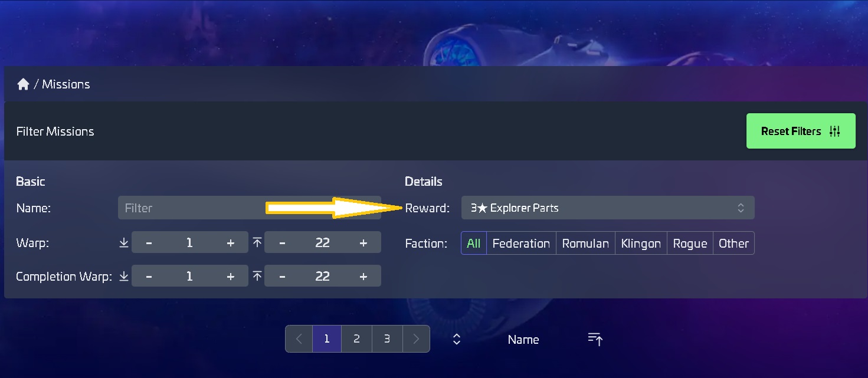Select the Klingon faction filter
The height and width of the screenshot is (378, 868).
tap(641, 244)
